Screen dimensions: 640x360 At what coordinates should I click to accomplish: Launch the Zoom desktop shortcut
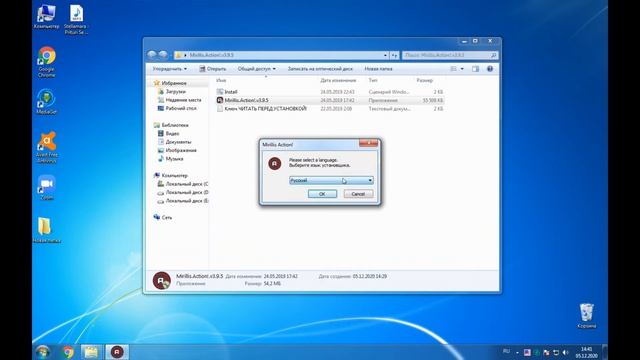(x=47, y=188)
